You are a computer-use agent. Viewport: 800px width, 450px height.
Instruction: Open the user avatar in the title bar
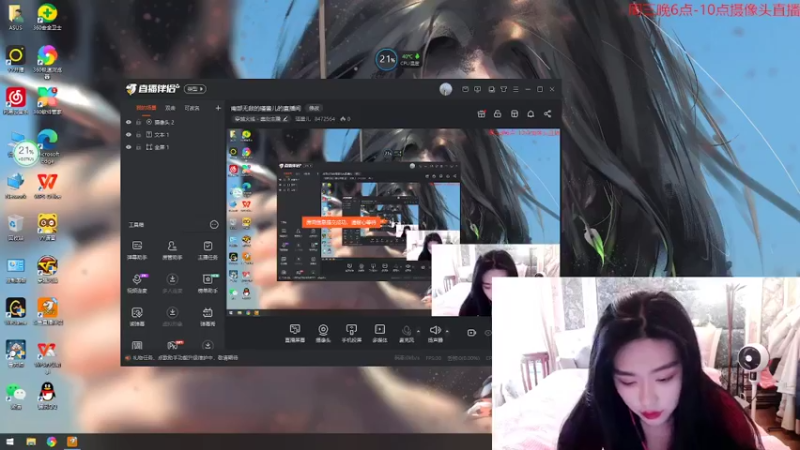point(446,89)
